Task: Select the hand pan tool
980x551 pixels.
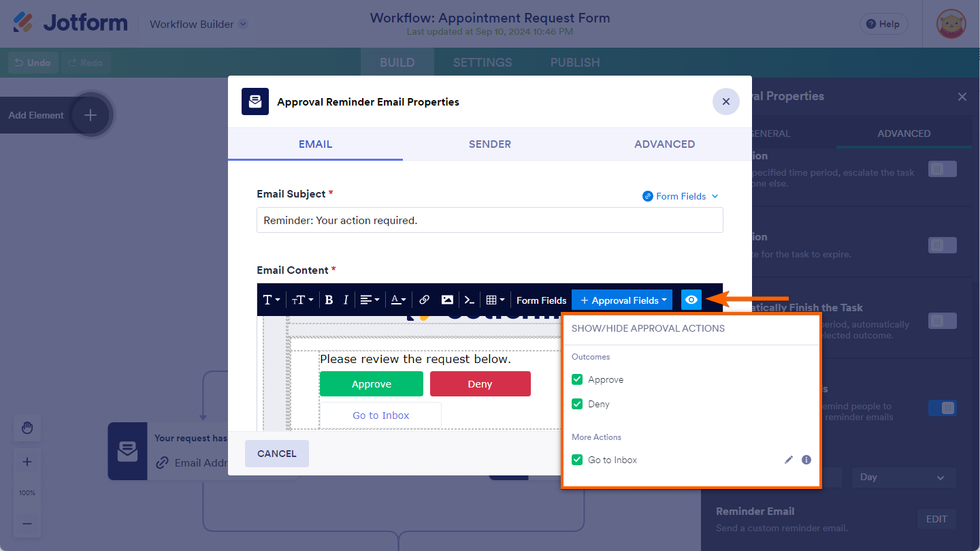Action: [27, 428]
